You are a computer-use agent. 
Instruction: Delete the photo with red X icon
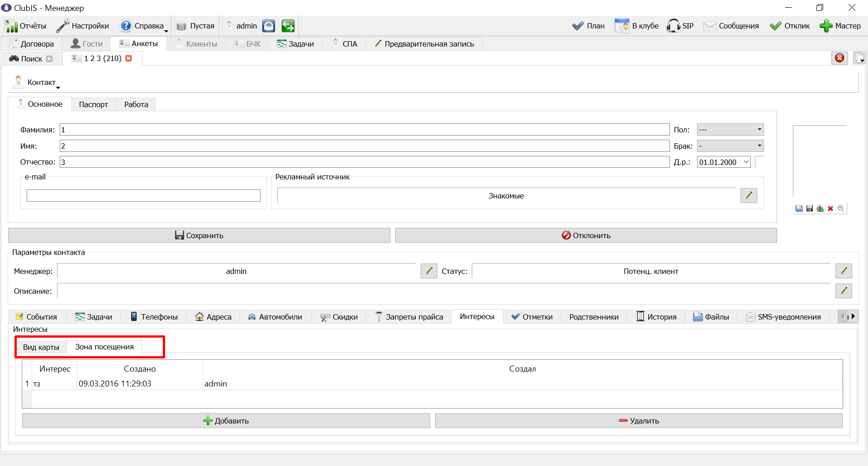coord(830,208)
